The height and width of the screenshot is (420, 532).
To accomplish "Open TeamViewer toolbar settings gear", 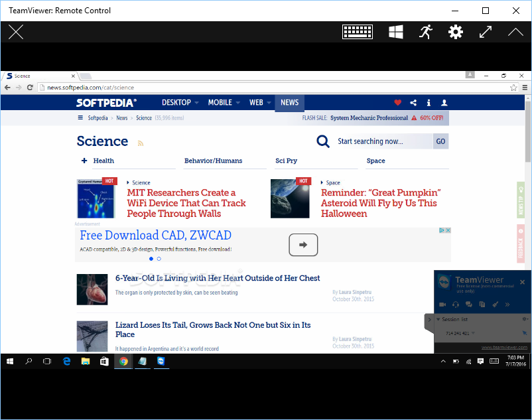I will 455,32.
